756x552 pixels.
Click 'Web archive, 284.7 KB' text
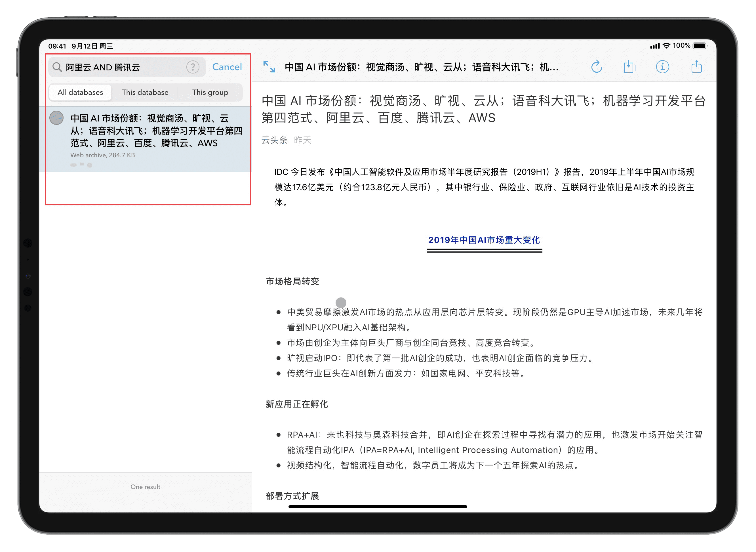pyautogui.click(x=102, y=155)
